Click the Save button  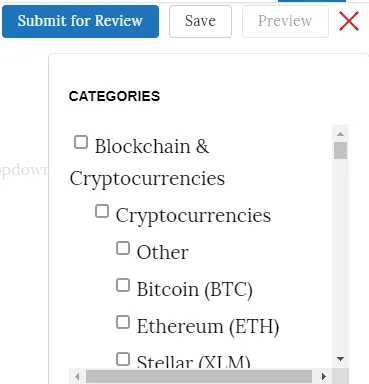tap(200, 21)
